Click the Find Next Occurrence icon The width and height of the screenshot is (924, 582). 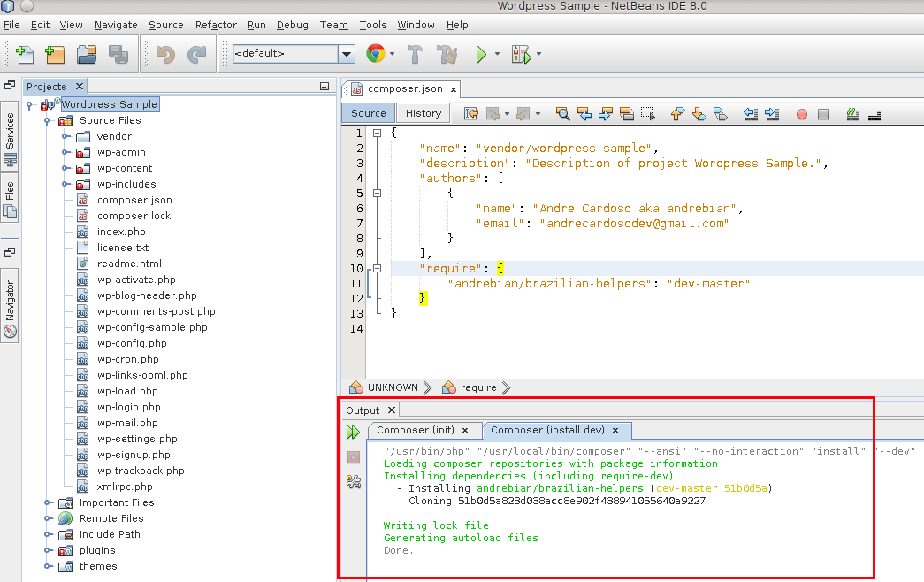[x=605, y=114]
